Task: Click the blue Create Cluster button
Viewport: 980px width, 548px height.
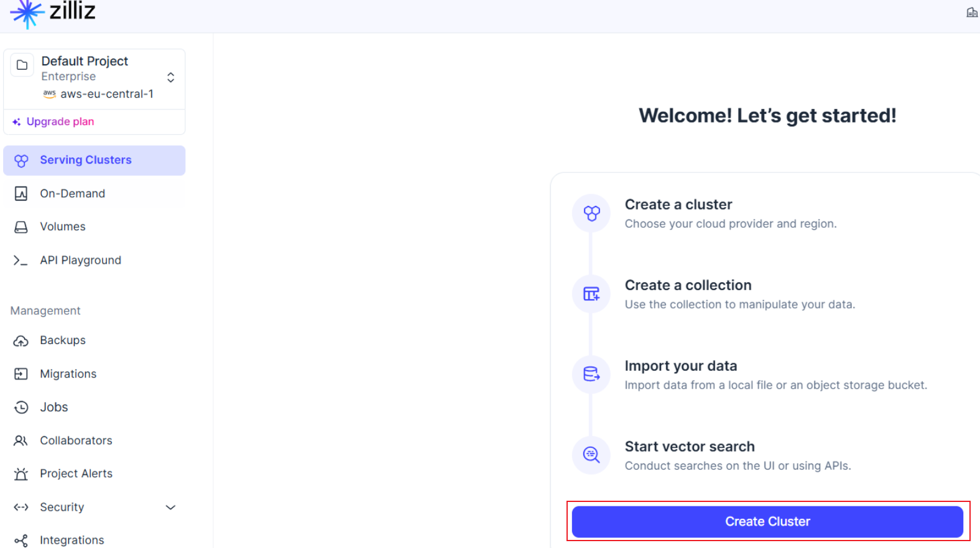Action: 767,521
